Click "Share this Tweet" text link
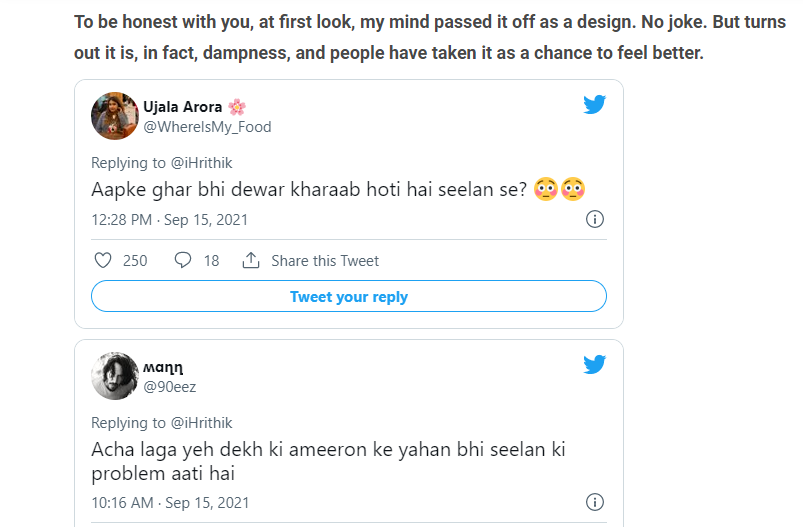The width and height of the screenshot is (803, 527). coord(325,261)
